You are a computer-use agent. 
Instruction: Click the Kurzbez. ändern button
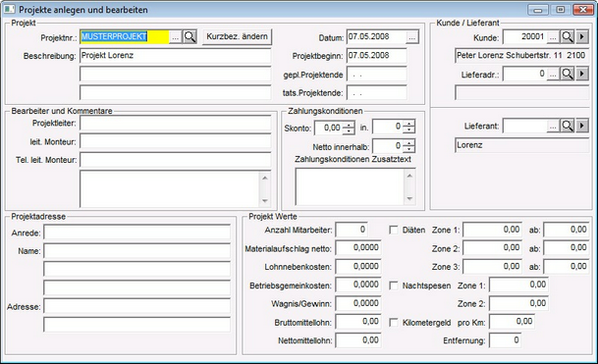point(238,36)
